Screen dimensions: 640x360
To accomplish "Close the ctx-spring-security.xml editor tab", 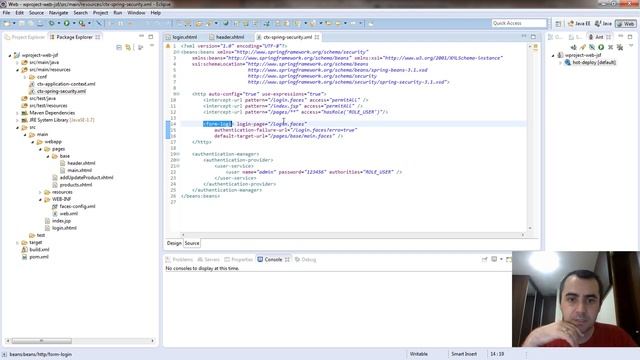I will tap(317, 37).
